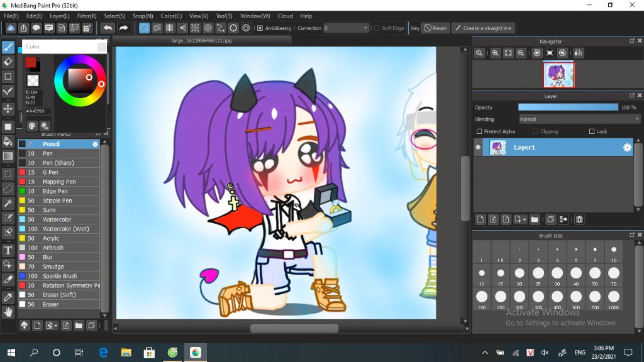Select the Sparkle Brush

coord(58,277)
